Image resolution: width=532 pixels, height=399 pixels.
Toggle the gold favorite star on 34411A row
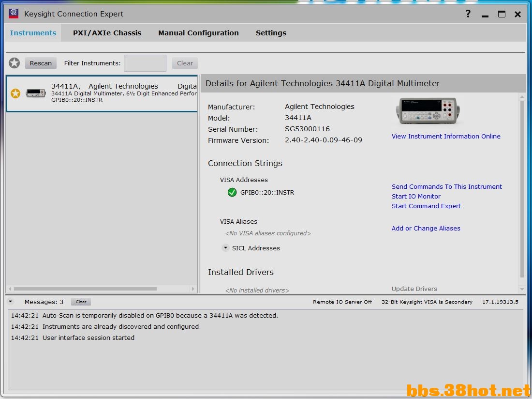click(15, 93)
